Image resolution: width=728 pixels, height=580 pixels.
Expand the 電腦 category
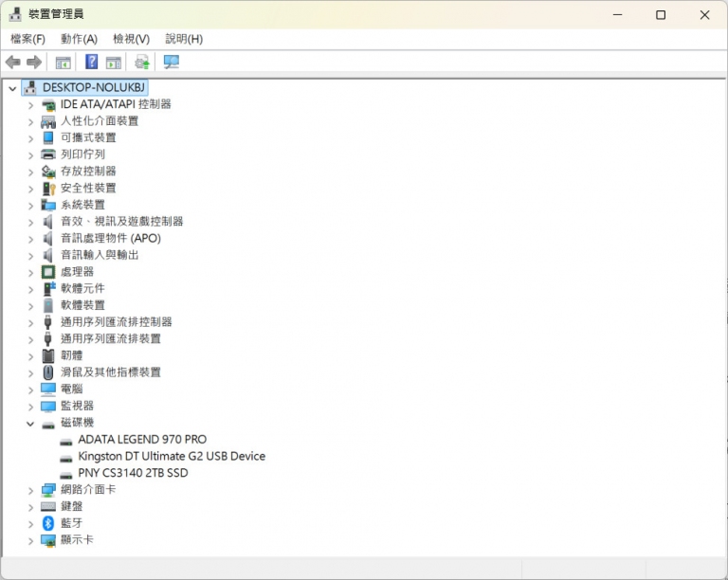tap(30, 390)
